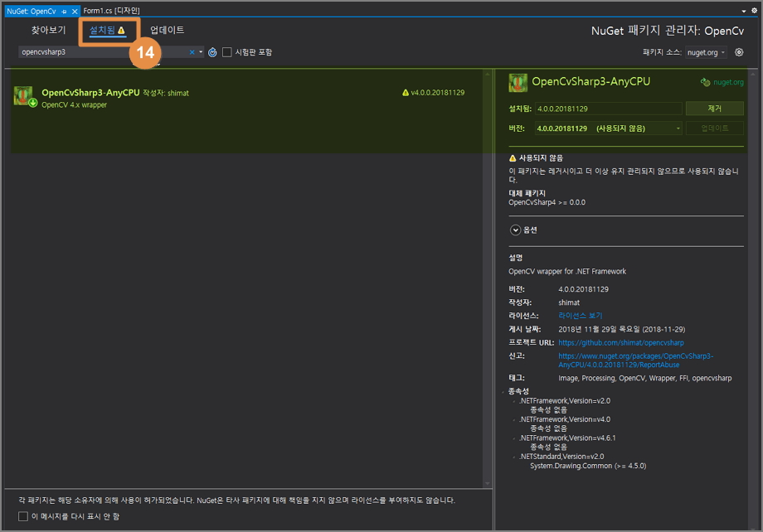
Task: Open the search history dropdown arrow
Action: [201, 52]
